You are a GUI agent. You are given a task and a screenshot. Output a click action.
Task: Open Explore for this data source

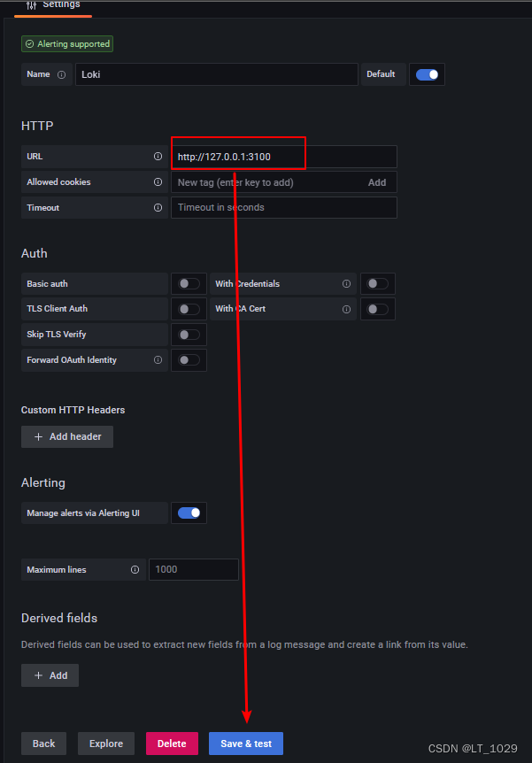point(105,744)
